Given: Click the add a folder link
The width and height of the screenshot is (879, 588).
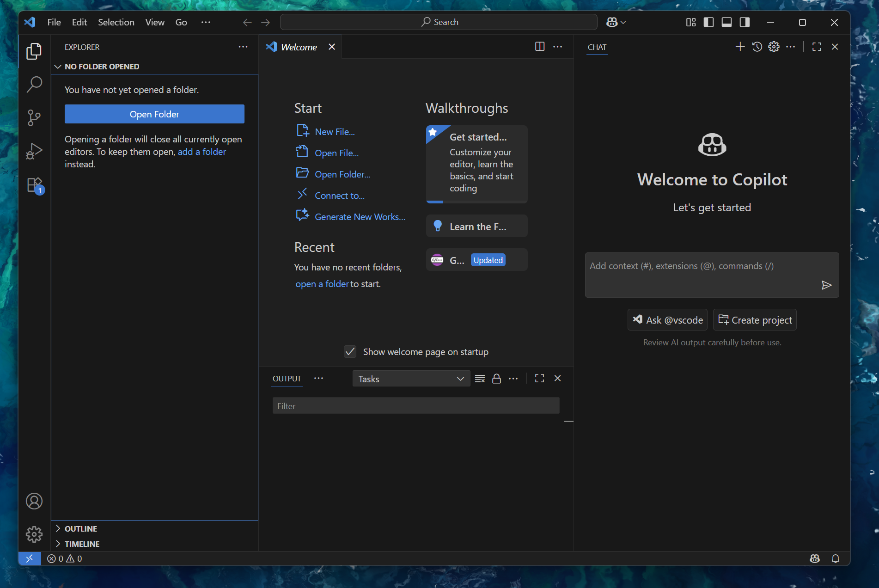Looking at the screenshot, I should pos(202,152).
